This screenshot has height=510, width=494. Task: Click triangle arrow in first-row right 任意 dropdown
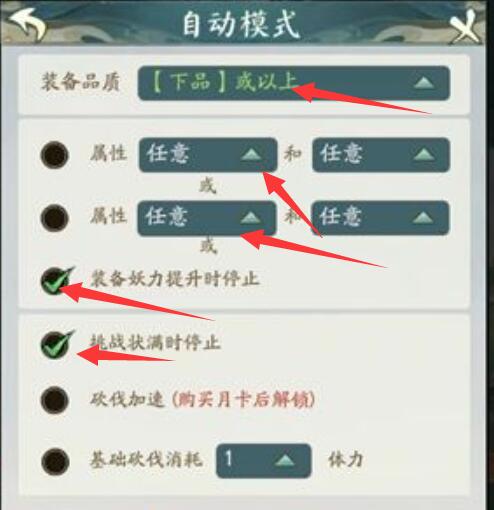click(x=423, y=155)
